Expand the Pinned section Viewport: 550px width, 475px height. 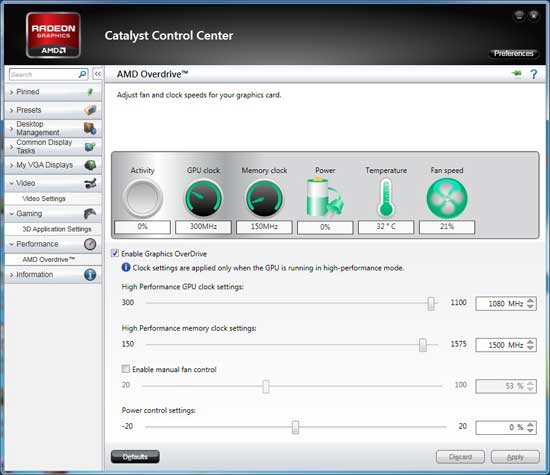coord(11,92)
